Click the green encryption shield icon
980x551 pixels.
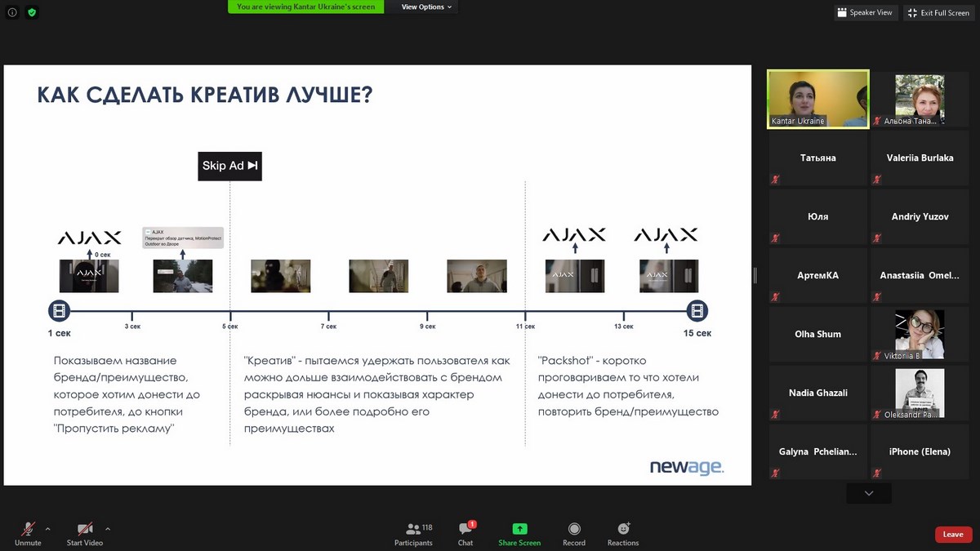tap(32, 12)
